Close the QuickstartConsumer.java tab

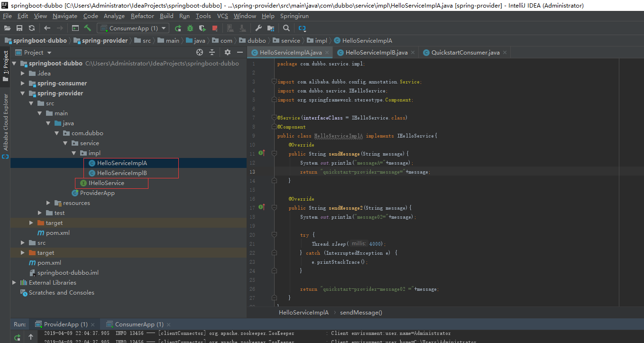505,53
